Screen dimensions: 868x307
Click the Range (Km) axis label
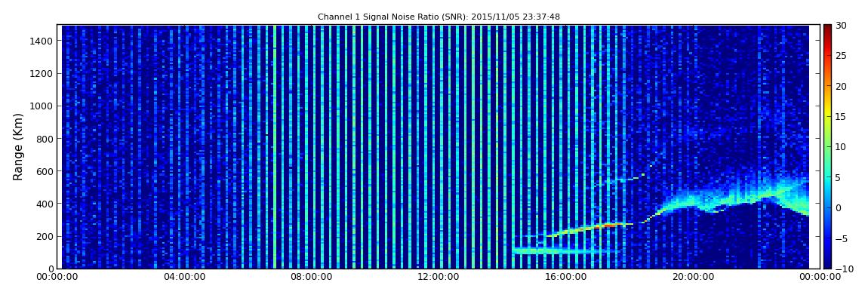click(18, 146)
